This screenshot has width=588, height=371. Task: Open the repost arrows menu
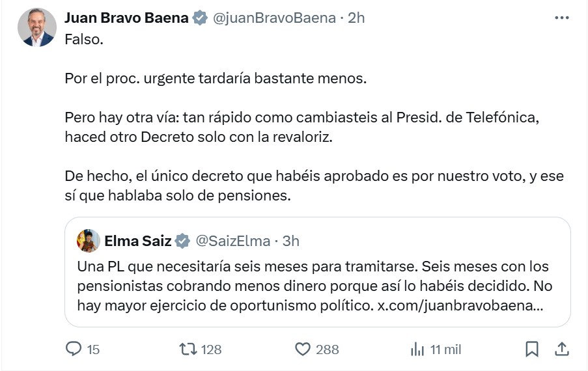187,350
